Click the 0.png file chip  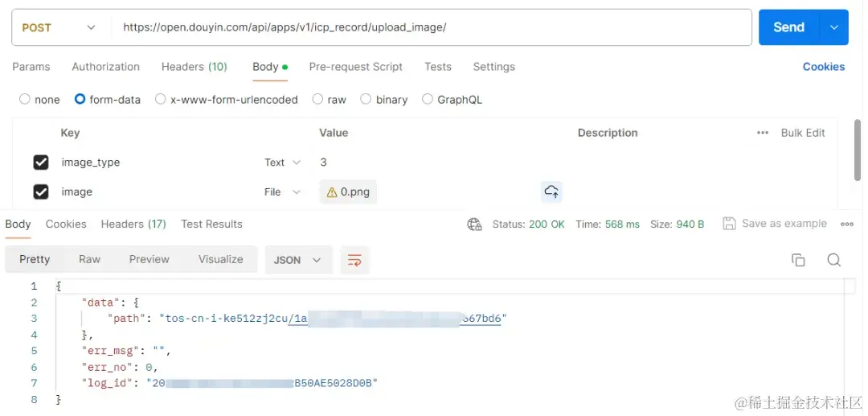(x=348, y=192)
